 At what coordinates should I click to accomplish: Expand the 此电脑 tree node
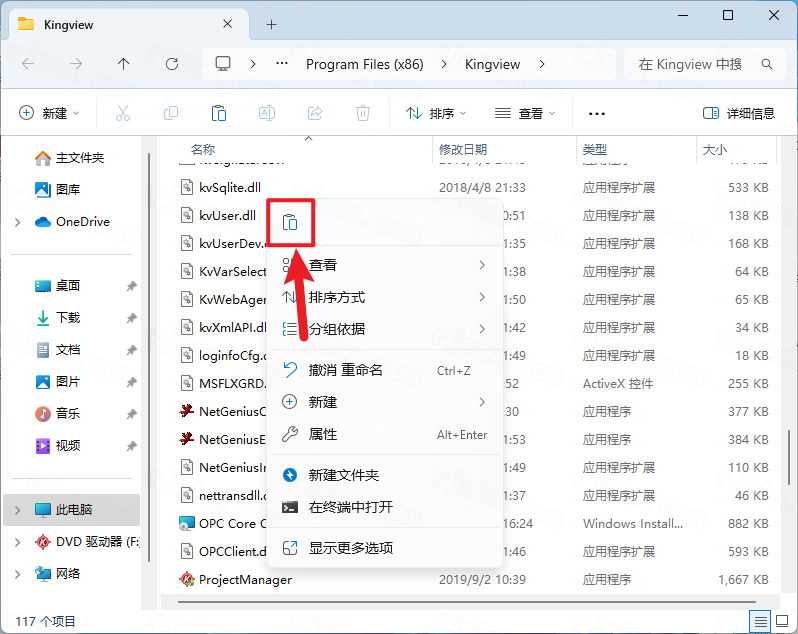tap(18, 510)
